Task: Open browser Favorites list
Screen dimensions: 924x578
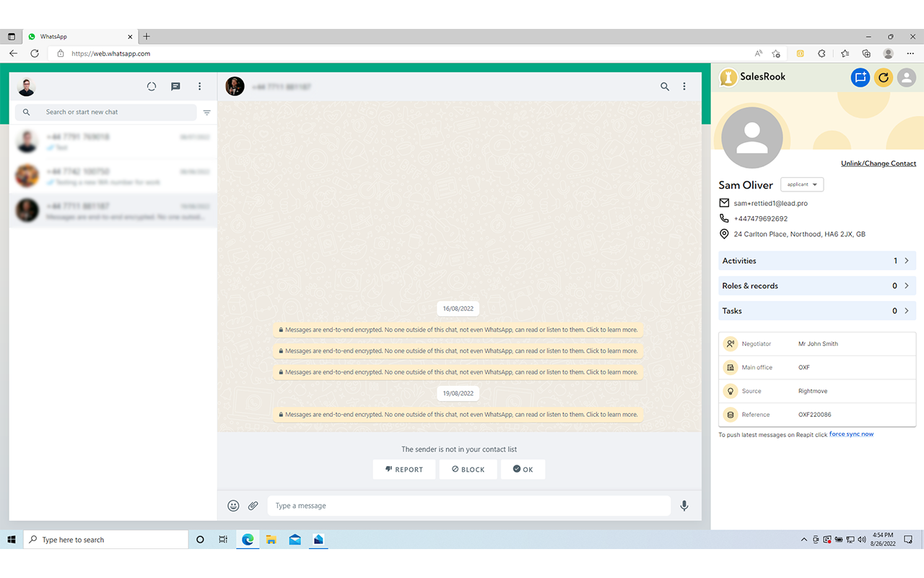Action: pos(845,53)
